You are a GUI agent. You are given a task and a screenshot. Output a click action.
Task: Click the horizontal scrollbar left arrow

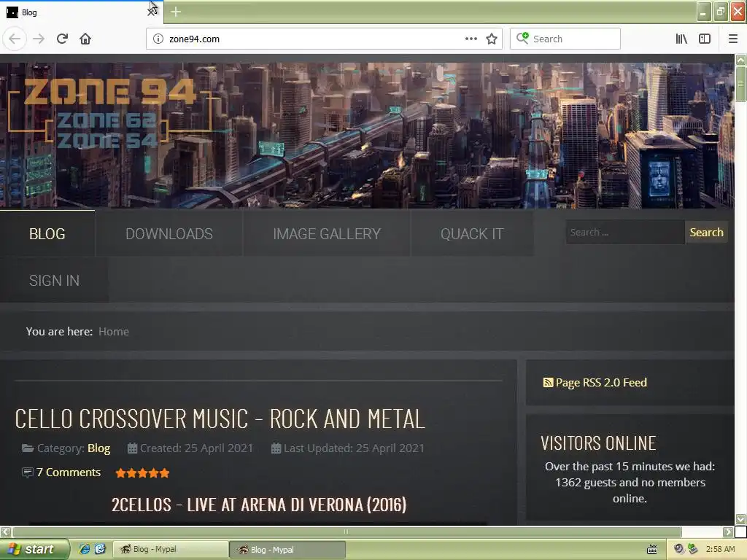point(5,532)
